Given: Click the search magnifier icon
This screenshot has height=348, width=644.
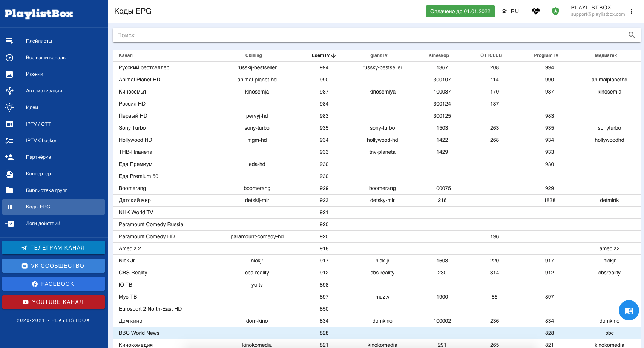Looking at the screenshot, I should click(x=632, y=35).
